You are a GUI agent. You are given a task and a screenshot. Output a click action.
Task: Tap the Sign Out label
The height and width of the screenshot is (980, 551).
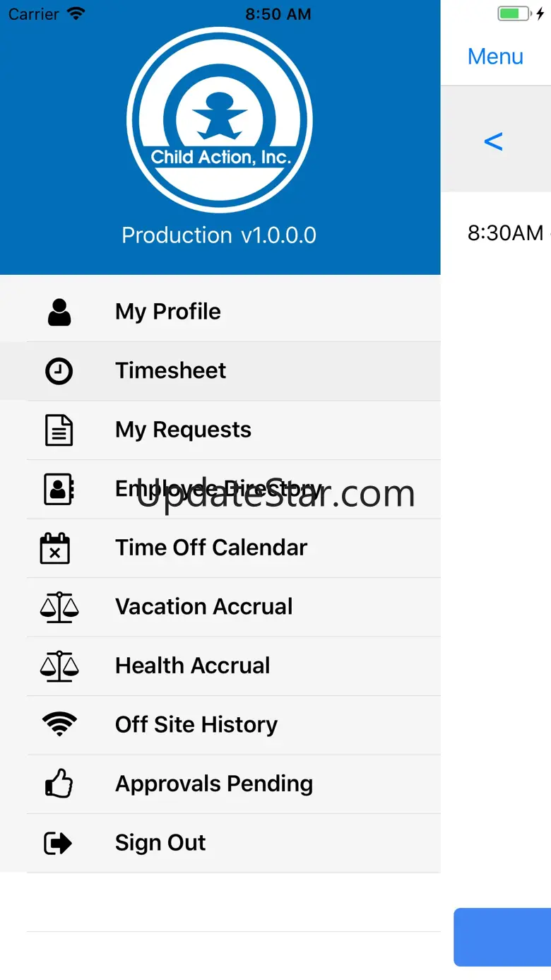tap(160, 843)
